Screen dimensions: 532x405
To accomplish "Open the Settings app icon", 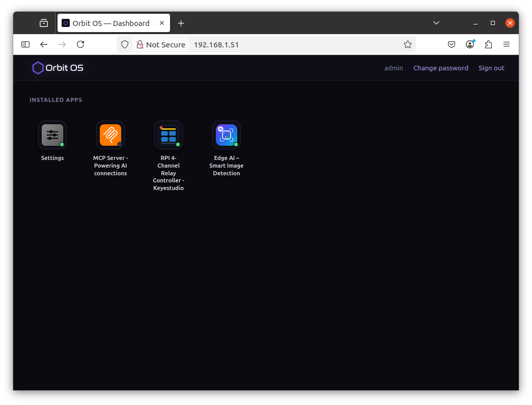I will [x=52, y=134].
